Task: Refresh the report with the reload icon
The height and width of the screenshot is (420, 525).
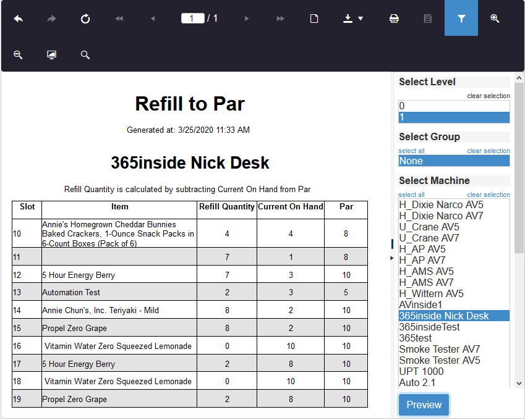Action: pyautogui.click(x=85, y=19)
